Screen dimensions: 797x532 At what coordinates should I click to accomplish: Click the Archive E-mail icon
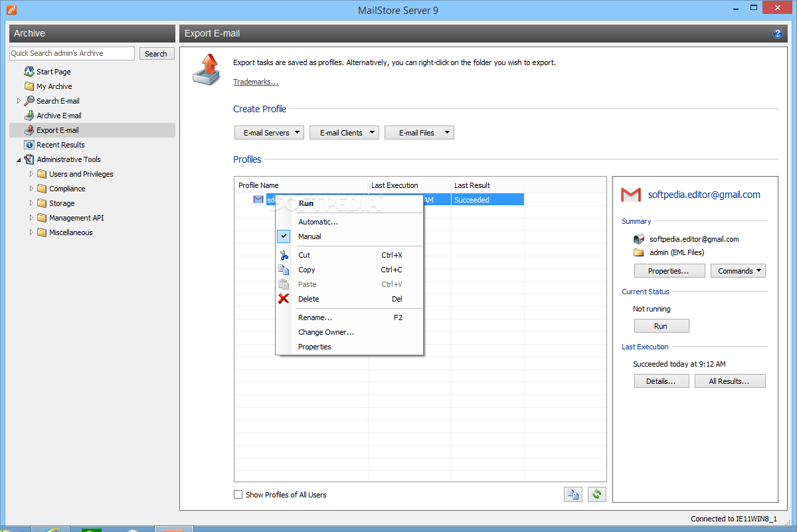pyautogui.click(x=29, y=116)
